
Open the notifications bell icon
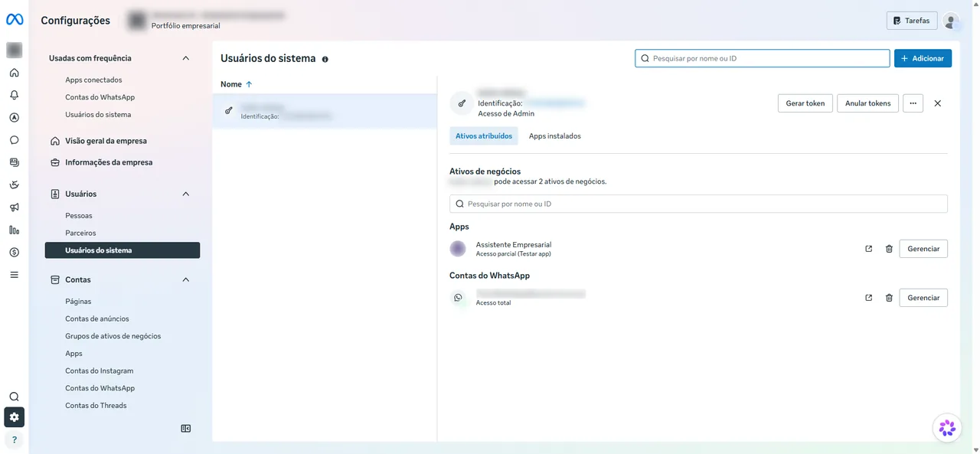click(14, 95)
